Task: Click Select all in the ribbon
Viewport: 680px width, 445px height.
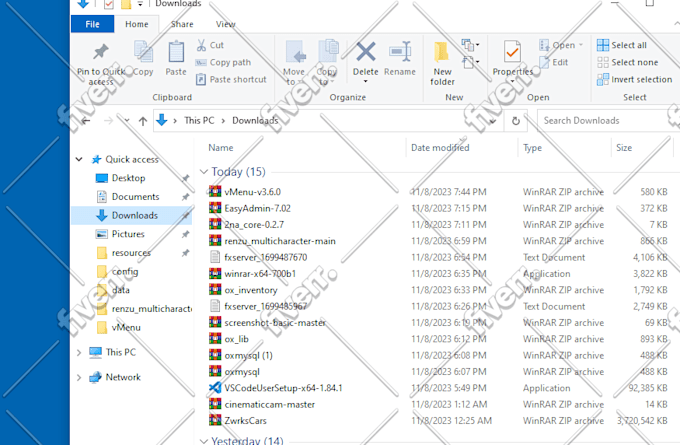Action: [621, 45]
